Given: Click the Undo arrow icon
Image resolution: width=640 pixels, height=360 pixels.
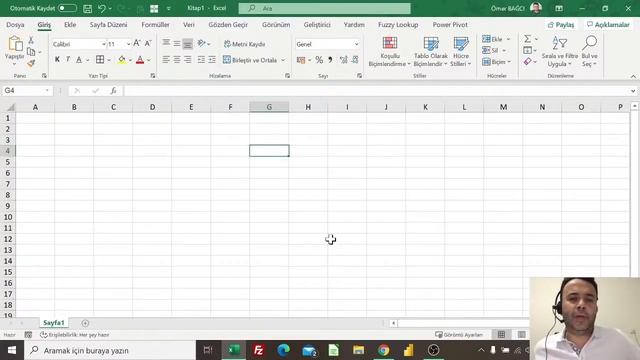Looking at the screenshot, I should click(x=102, y=8).
